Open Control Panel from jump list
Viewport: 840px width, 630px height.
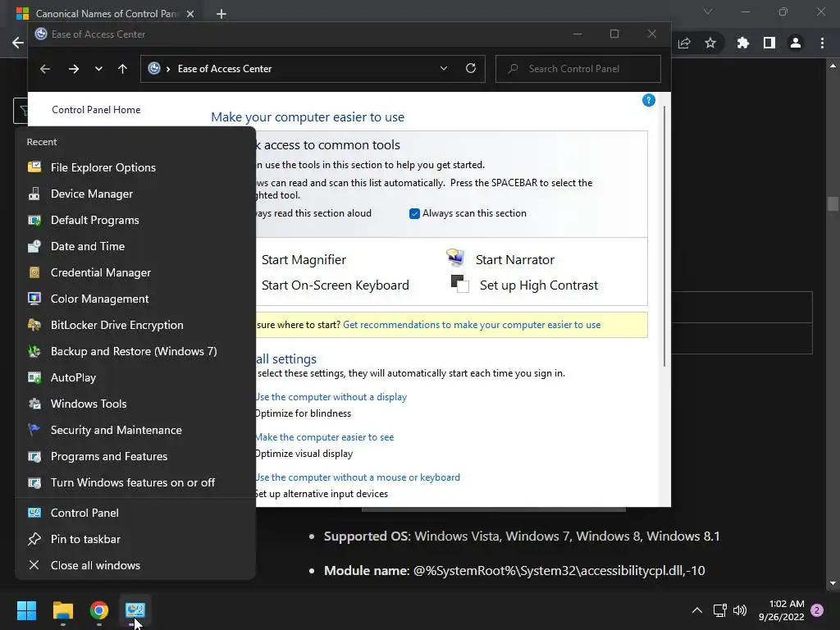click(x=135, y=513)
